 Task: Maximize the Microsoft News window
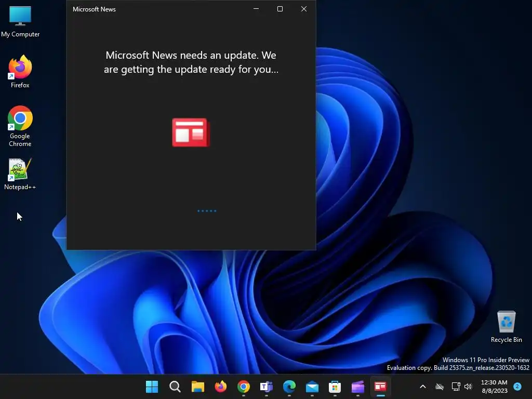(x=280, y=9)
